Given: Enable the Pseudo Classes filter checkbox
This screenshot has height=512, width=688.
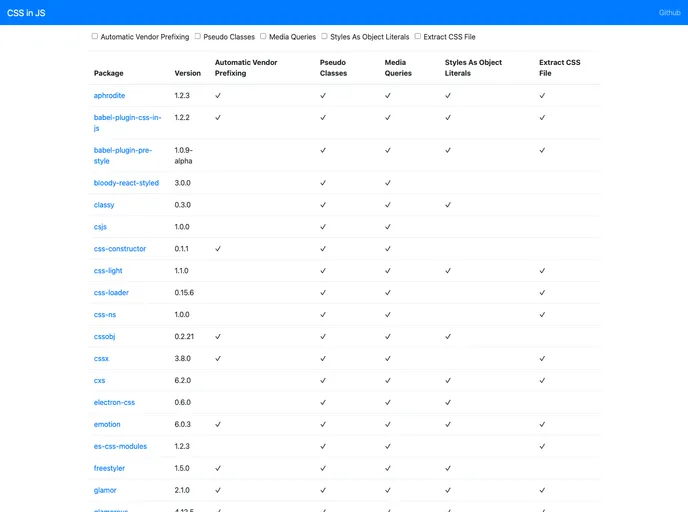Looking at the screenshot, I should (x=197, y=36).
